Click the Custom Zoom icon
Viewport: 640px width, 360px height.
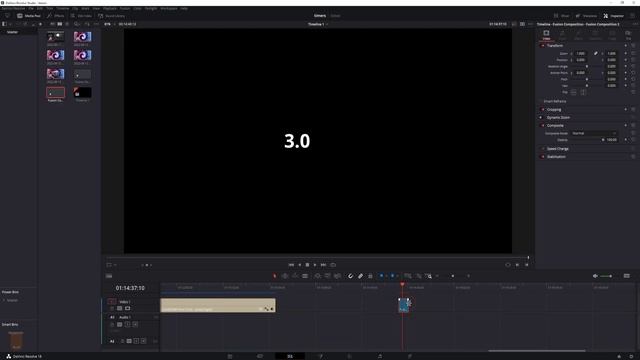(x=428, y=276)
